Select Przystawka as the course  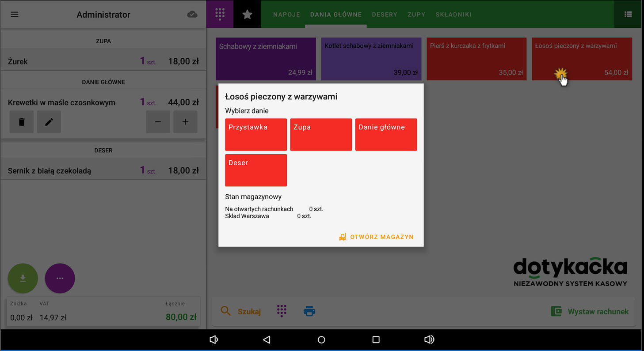click(x=256, y=134)
